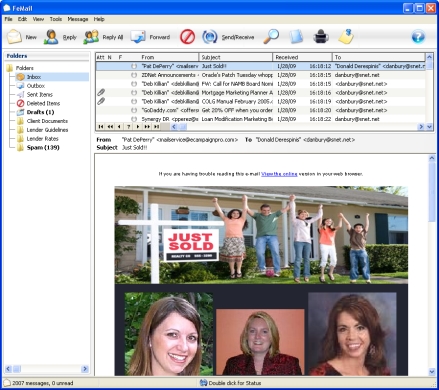Print the current message
Image resolution: width=439 pixels, height=390 pixels.
point(321,36)
